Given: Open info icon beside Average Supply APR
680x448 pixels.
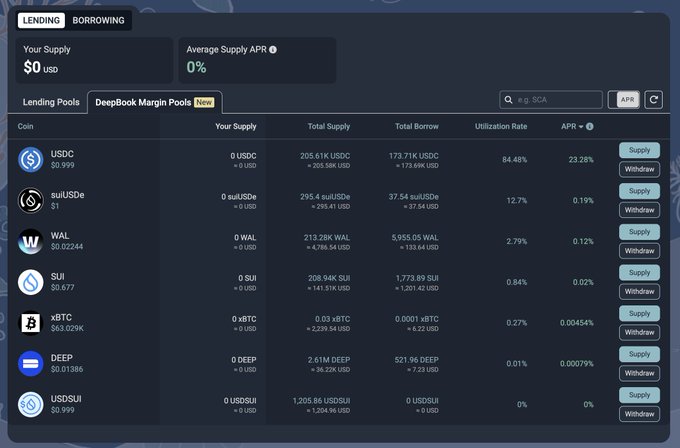Looking at the screenshot, I should pyautogui.click(x=273, y=50).
